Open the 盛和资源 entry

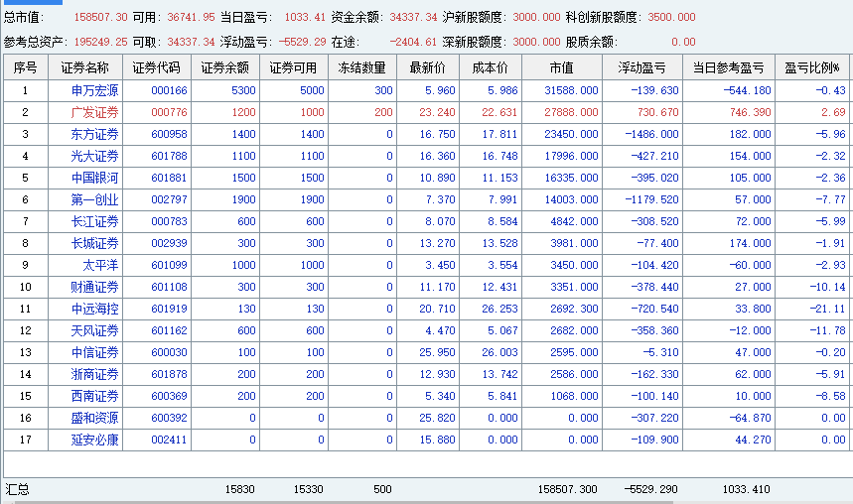click(426, 418)
